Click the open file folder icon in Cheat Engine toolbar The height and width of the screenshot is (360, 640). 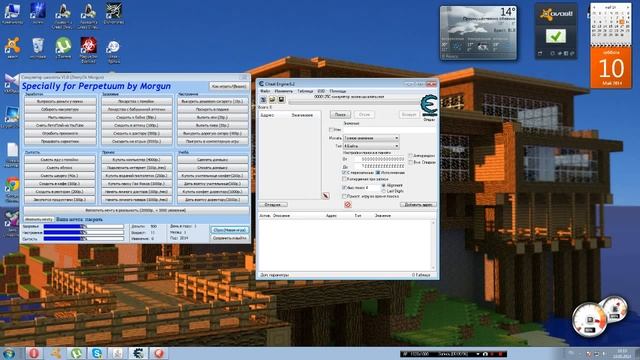coord(272,100)
